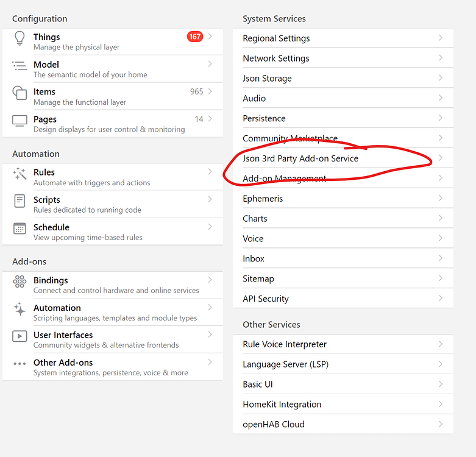The height and width of the screenshot is (457, 476).
Task: Click the Bindings hexagon cluster icon
Action: (20, 282)
